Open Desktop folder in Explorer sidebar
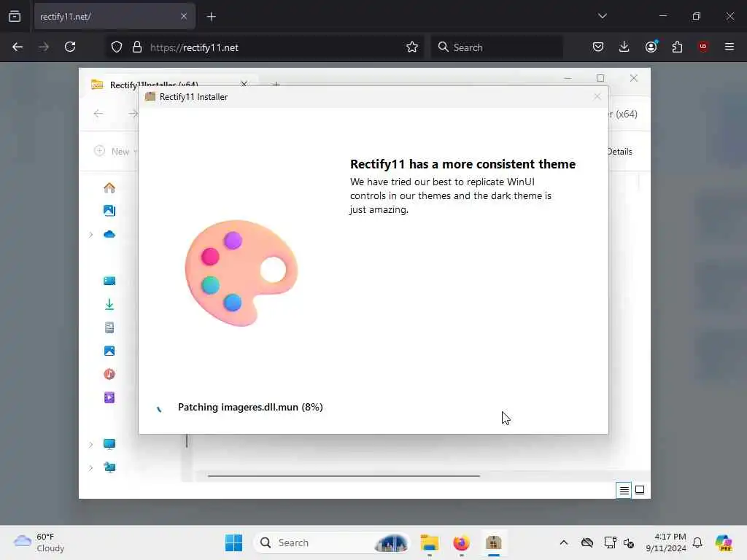This screenshot has width=747, height=560. 109,281
